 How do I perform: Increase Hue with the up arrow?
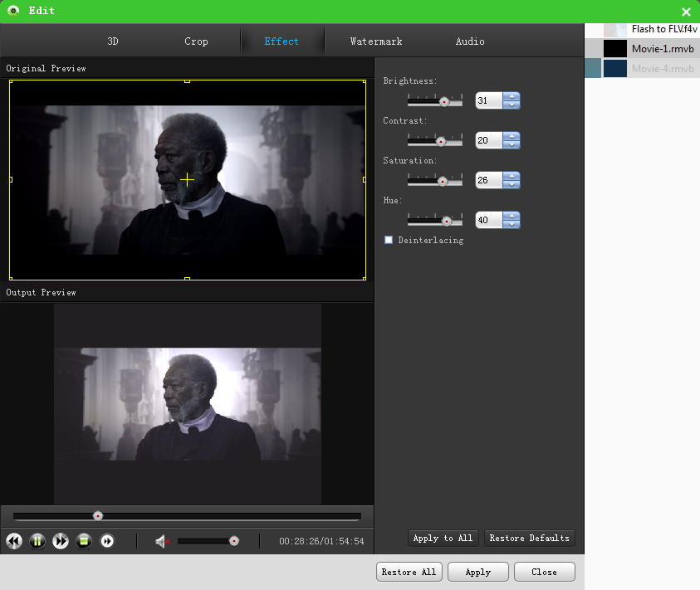click(x=512, y=215)
